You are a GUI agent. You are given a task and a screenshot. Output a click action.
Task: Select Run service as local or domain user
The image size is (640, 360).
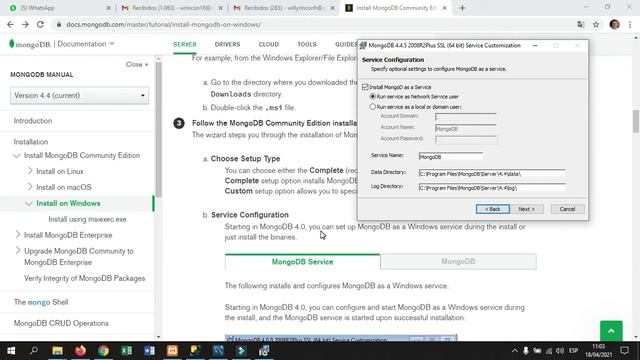[372, 107]
